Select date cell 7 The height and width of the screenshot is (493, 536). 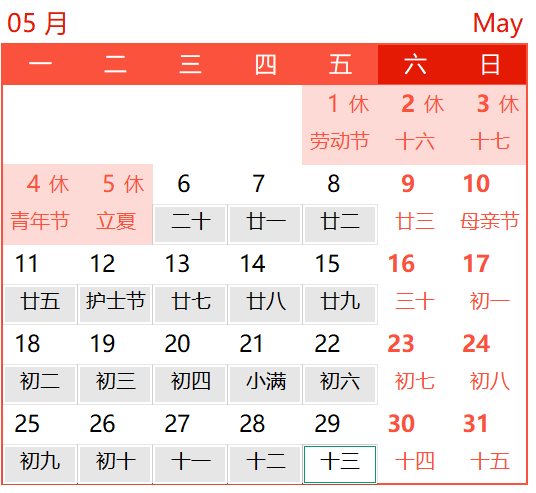[x=265, y=184]
